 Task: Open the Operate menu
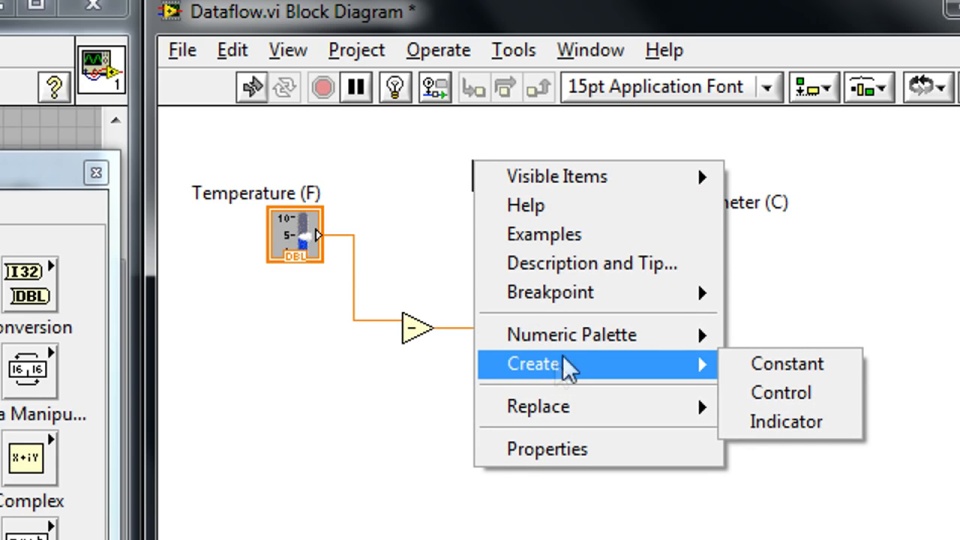[x=438, y=50]
